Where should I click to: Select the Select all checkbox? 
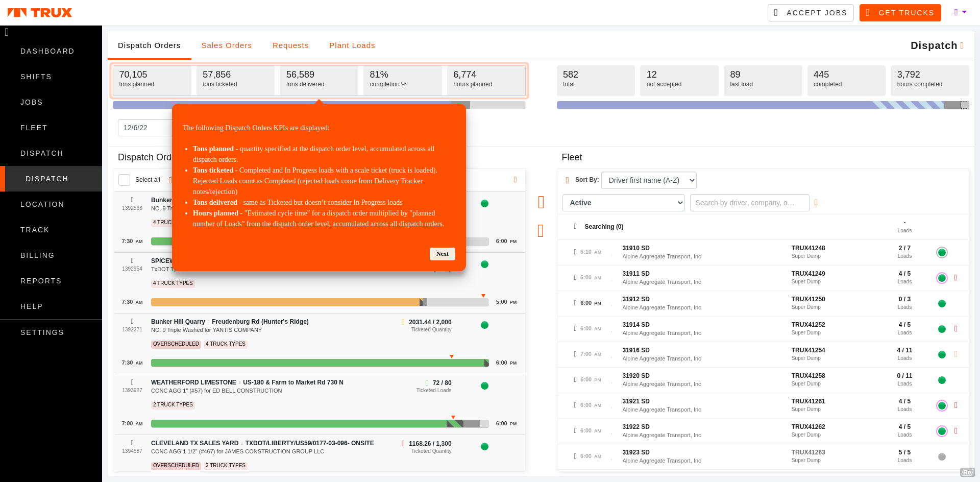pyautogui.click(x=124, y=180)
